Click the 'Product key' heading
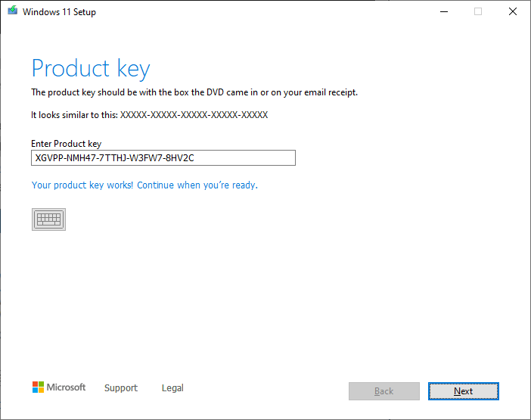531x420 pixels. point(91,69)
